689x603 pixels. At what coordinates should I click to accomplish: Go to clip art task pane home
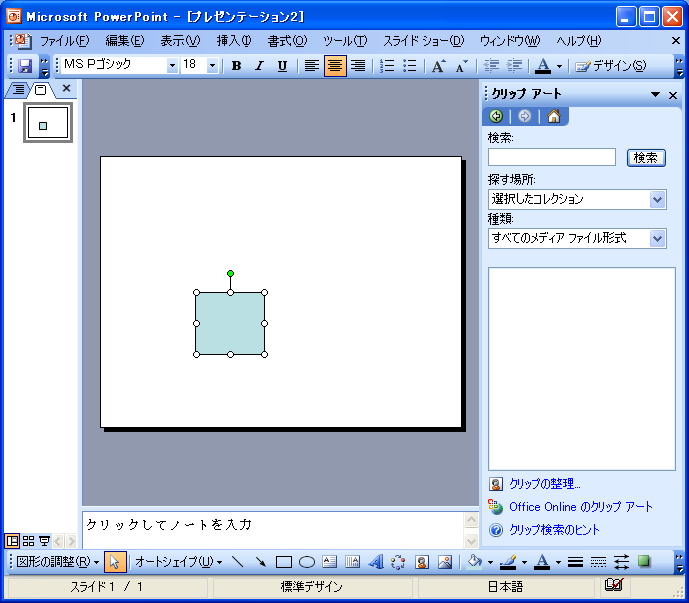(553, 116)
